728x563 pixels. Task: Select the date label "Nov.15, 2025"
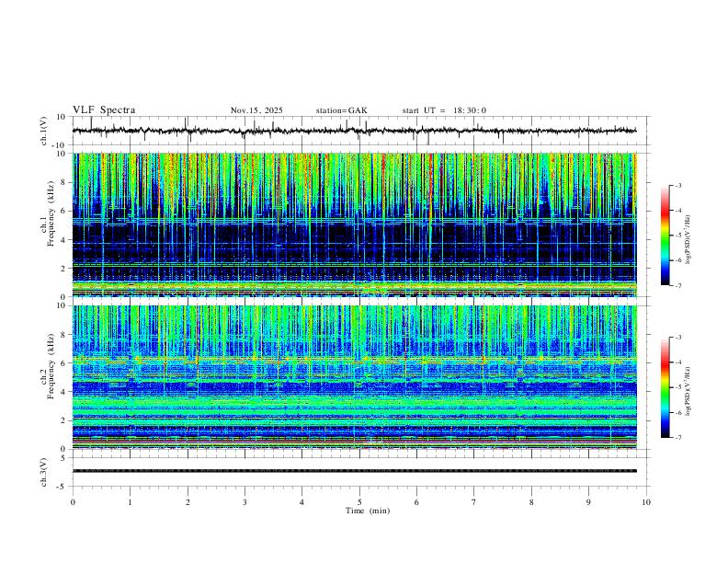(256, 110)
